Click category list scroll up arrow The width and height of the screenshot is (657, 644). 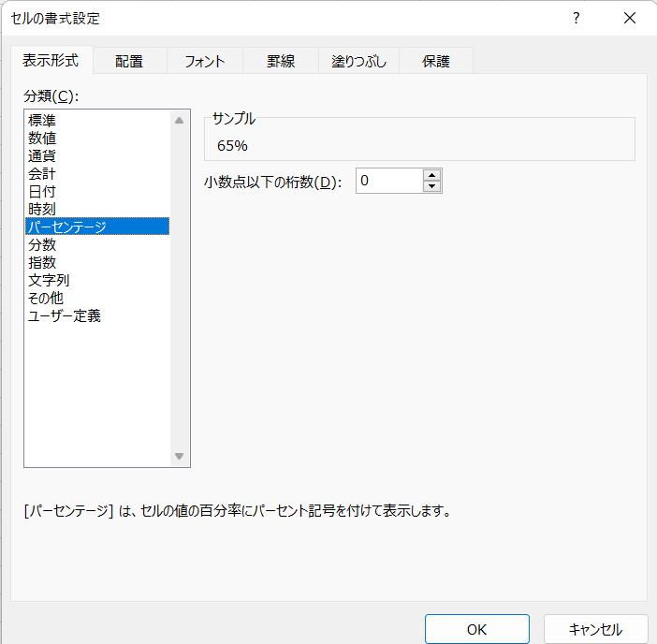point(180,121)
